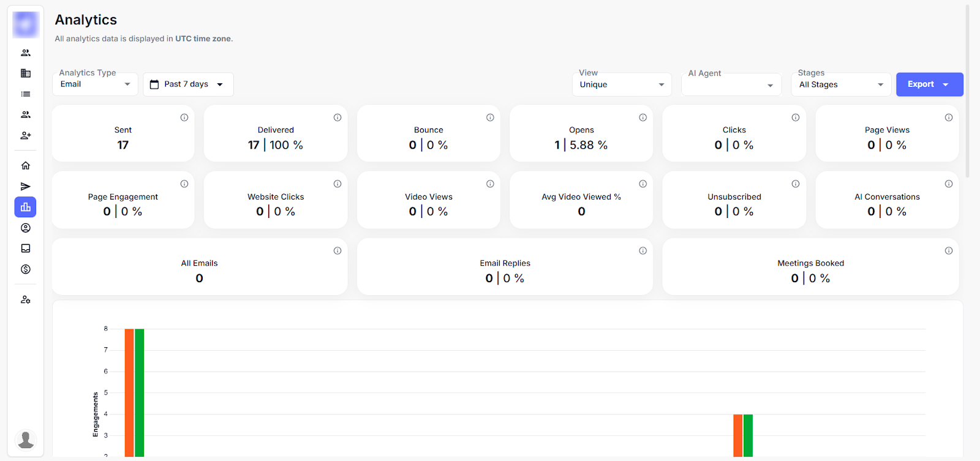Screen dimensions: 980x461
Task: Select the analytics bar chart sidebar icon
Action: pyautogui.click(x=26, y=207)
